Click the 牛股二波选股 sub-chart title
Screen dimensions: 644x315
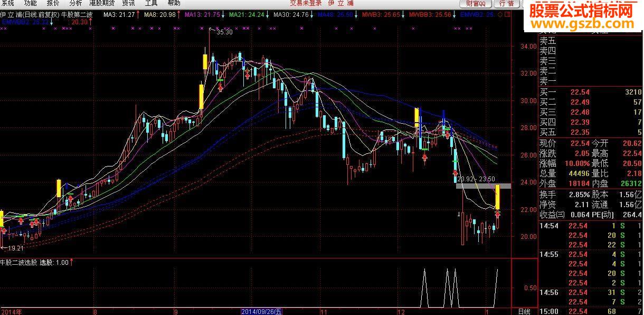18,262
